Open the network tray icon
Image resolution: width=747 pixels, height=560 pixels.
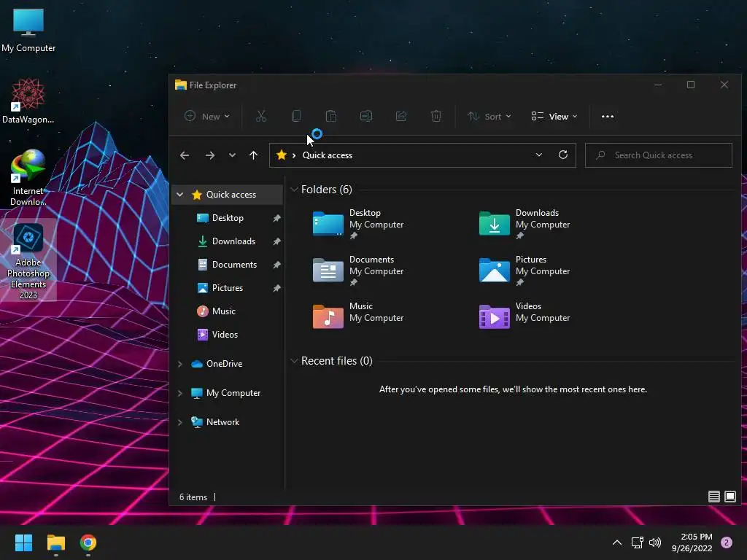637,542
